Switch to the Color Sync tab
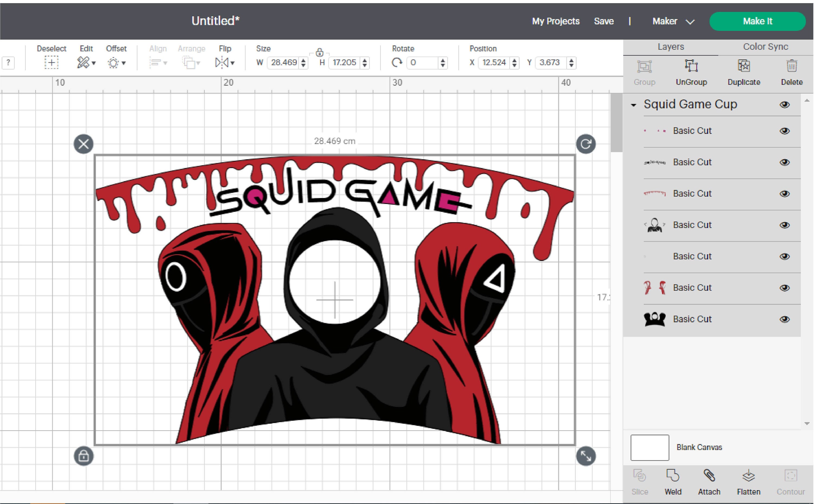The image size is (814, 504). pyautogui.click(x=765, y=47)
